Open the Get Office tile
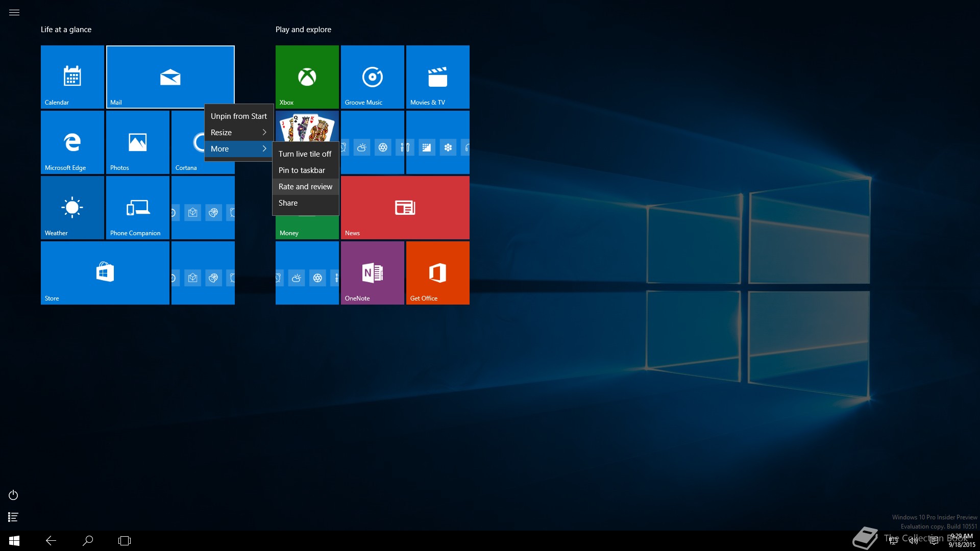The height and width of the screenshot is (551, 980). pyautogui.click(x=438, y=273)
